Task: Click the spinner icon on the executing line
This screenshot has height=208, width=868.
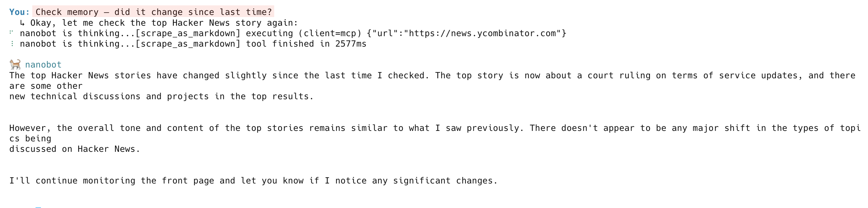Action: point(11,33)
